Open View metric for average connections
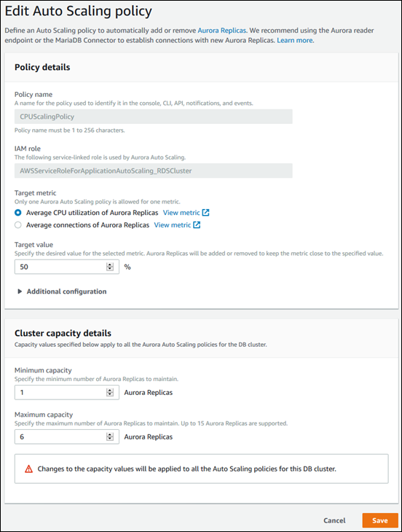 click(172, 225)
